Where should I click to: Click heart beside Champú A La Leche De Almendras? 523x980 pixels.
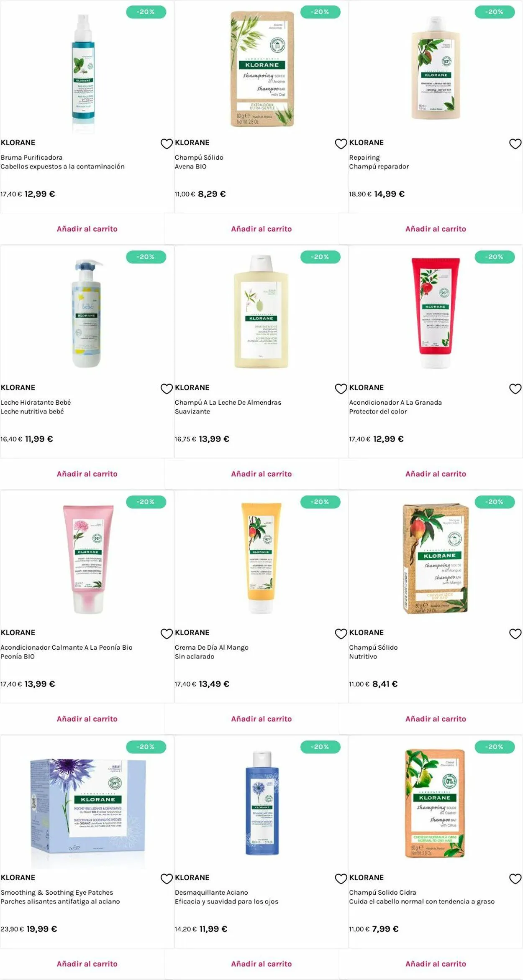(x=341, y=389)
